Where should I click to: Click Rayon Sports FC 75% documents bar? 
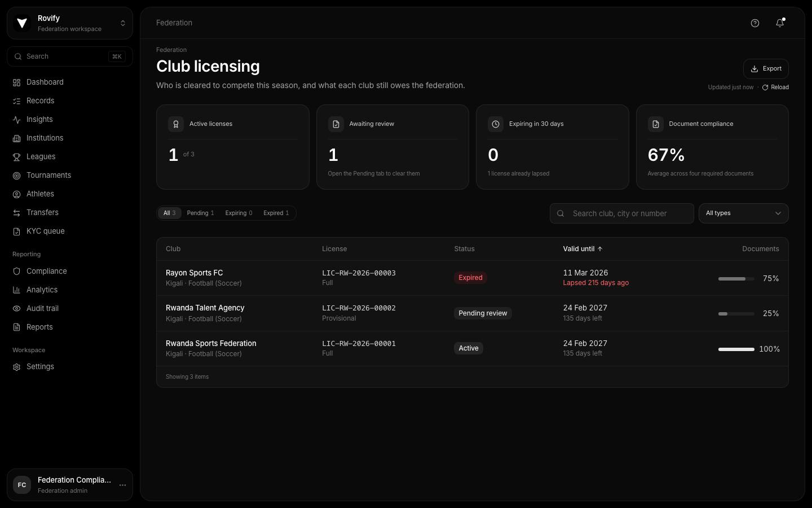(736, 279)
